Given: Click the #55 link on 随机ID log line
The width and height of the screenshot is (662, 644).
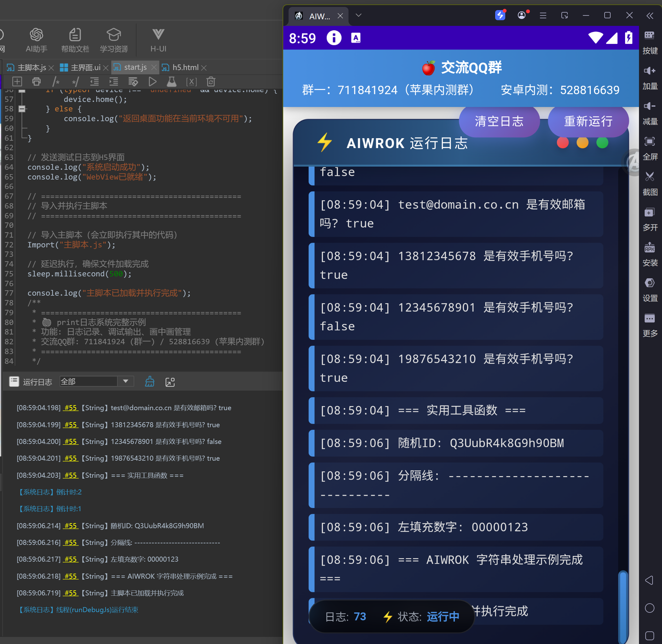Looking at the screenshot, I should pyautogui.click(x=71, y=526).
